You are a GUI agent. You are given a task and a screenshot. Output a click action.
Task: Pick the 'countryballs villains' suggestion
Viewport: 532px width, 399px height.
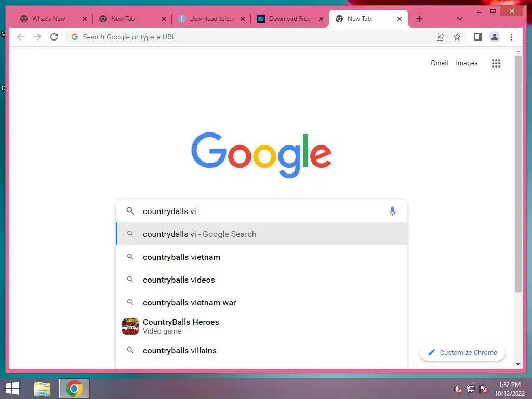(262, 351)
